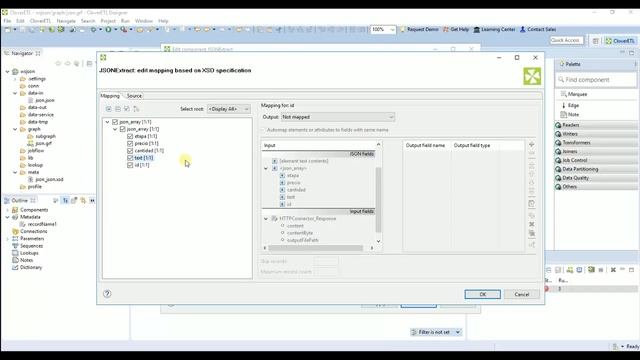Click the Request Demo link
The width and height of the screenshot is (640, 360).
click(419, 29)
